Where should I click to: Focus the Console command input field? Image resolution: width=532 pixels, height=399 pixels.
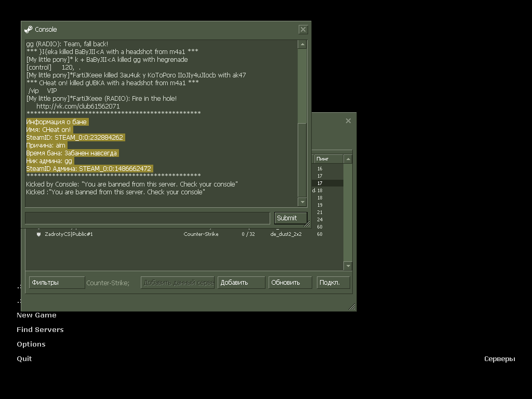(x=148, y=218)
